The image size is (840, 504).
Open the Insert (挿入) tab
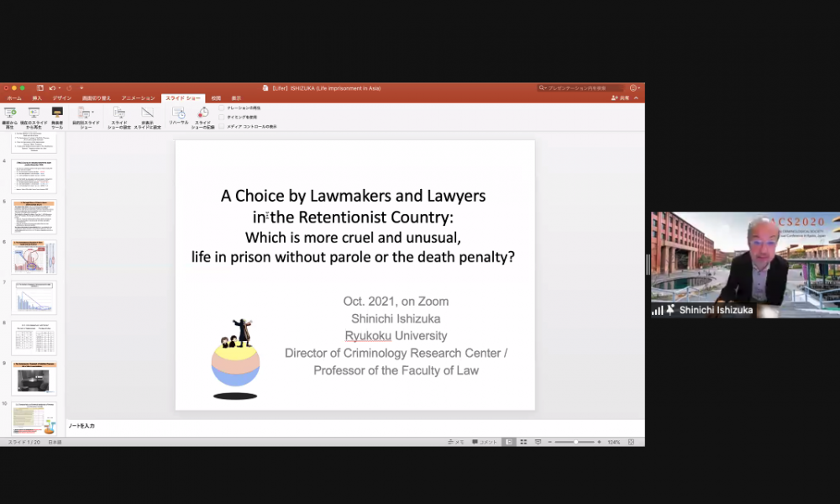[x=37, y=98]
